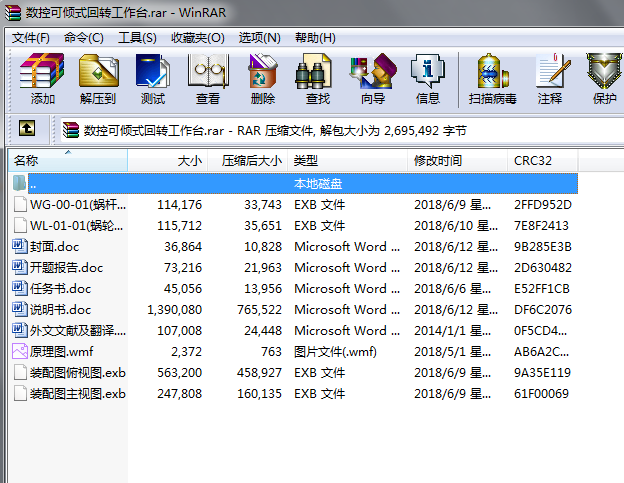Click CRC32 value 61F00069
Image resolution: width=624 pixels, height=483 pixels.
click(x=541, y=394)
